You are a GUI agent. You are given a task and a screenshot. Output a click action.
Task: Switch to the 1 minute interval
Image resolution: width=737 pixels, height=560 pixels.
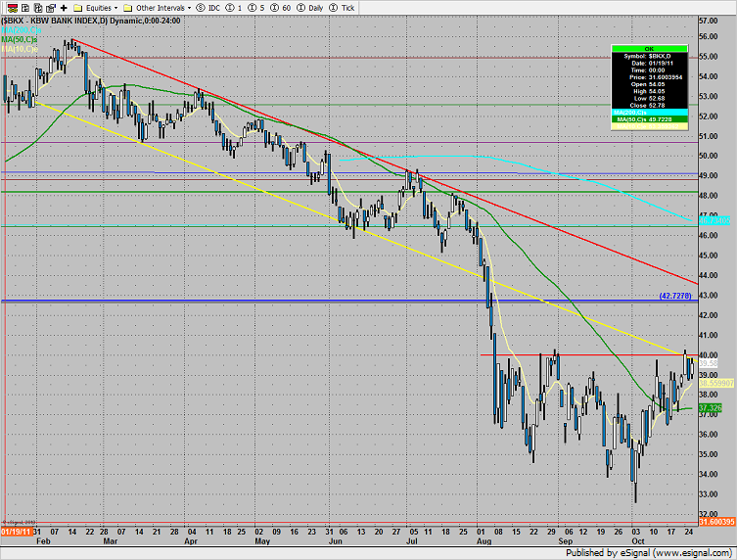pyautogui.click(x=240, y=8)
